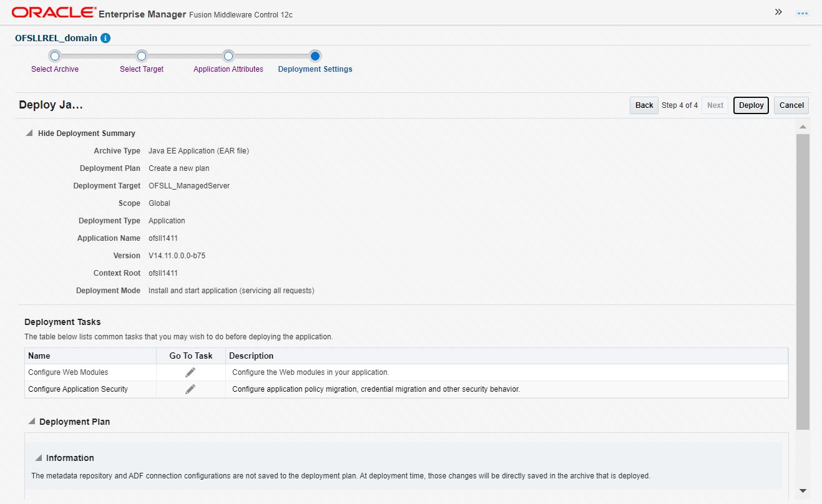
Task: Click the Back button
Action: 644,105
